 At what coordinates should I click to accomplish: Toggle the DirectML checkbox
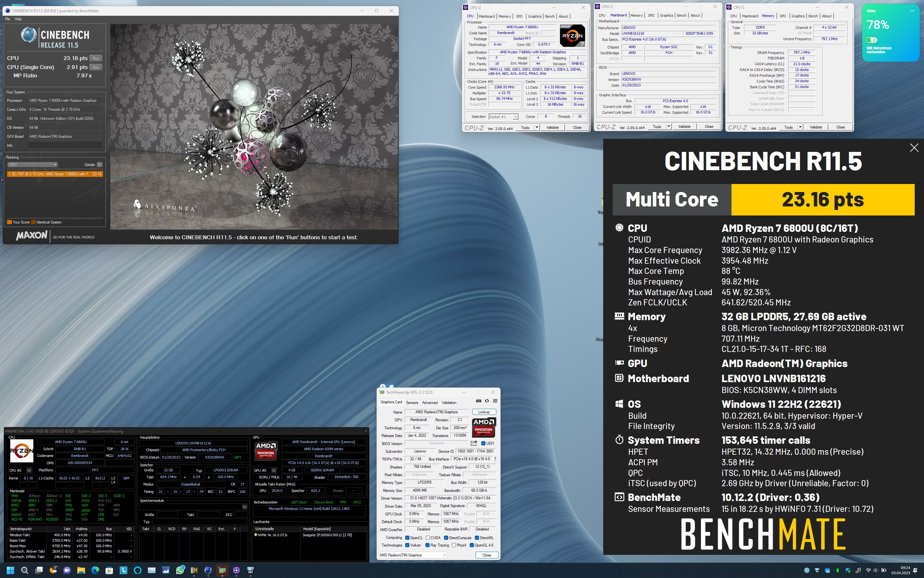[x=476, y=538]
